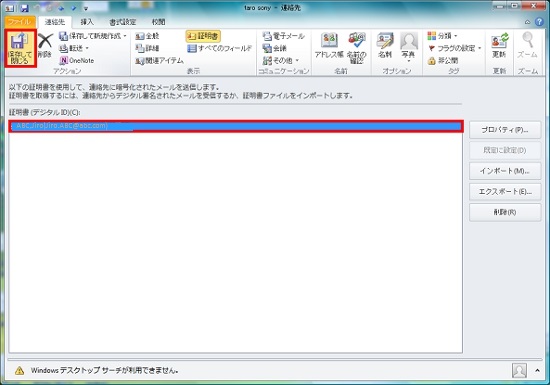
Task: Open the customize quick access toolbar dropdown
Action: click(86, 8)
